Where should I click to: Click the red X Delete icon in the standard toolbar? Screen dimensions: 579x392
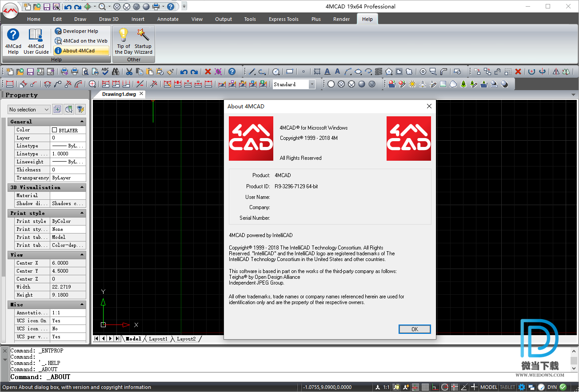point(208,71)
